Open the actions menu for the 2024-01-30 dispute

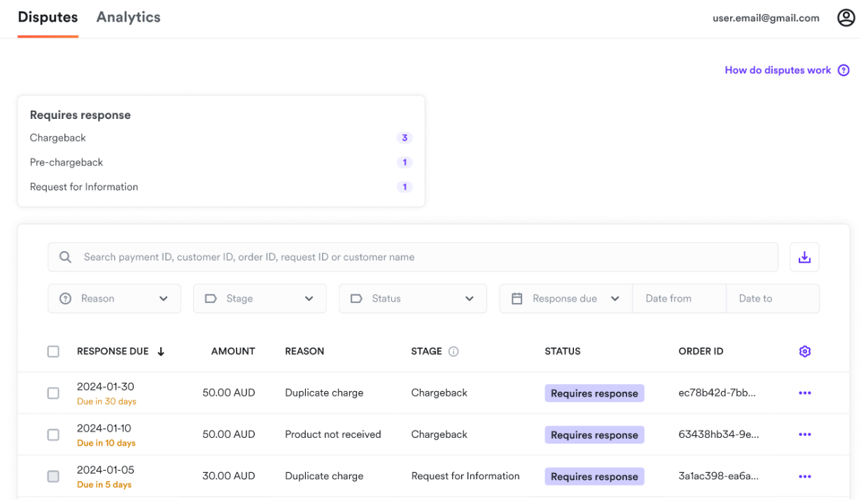tap(804, 392)
